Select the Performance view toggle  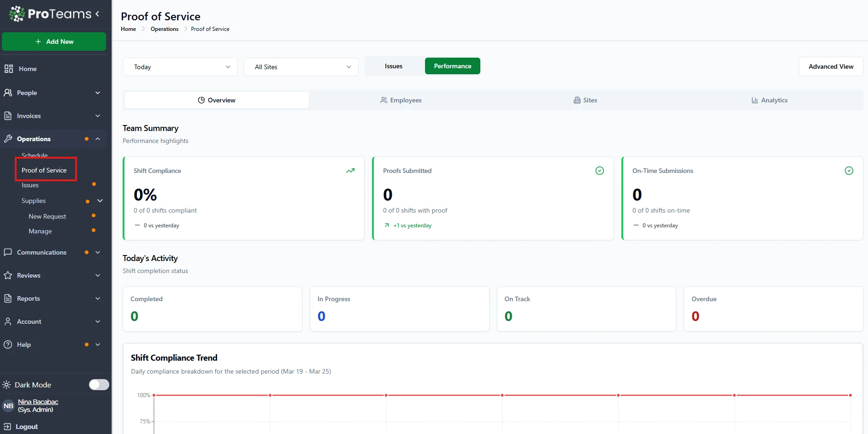click(x=452, y=66)
